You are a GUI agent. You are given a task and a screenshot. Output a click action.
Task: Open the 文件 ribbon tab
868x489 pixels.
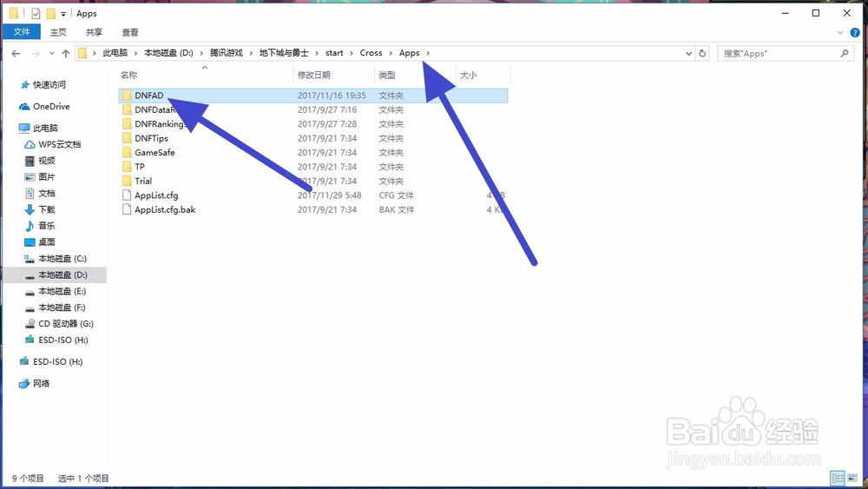tap(22, 32)
